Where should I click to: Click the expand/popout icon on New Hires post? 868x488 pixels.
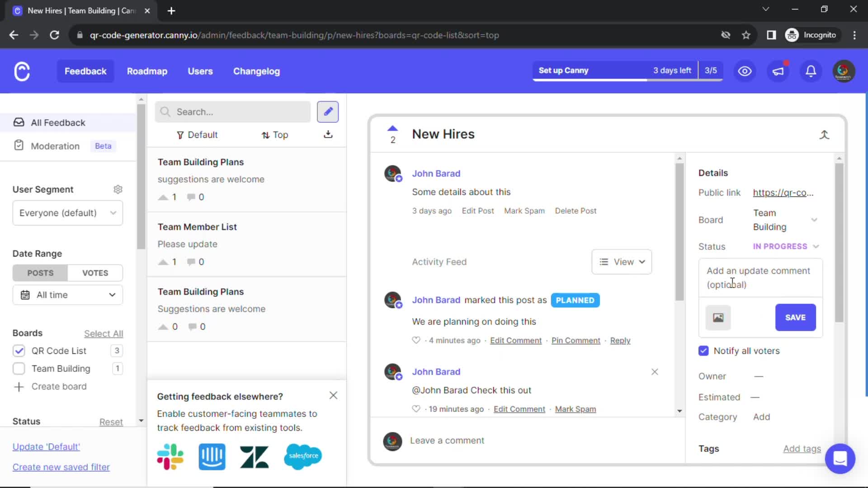point(825,134)
